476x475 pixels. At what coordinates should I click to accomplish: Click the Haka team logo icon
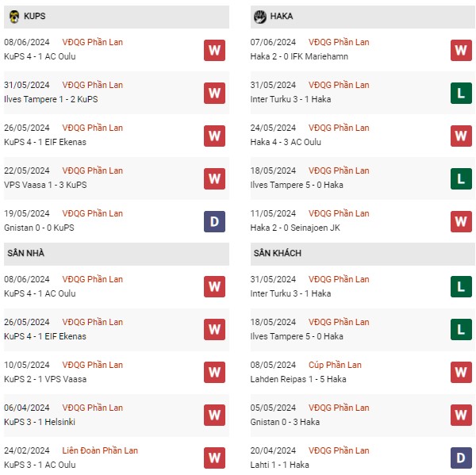click(x=260, y=17)
